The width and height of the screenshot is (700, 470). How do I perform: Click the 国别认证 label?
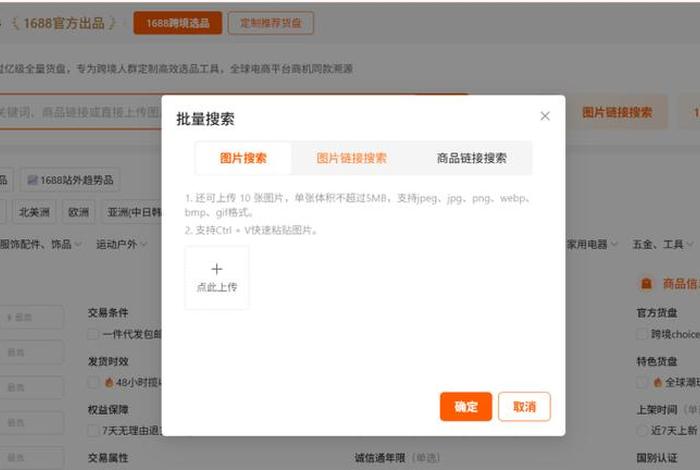coord(657,458)
